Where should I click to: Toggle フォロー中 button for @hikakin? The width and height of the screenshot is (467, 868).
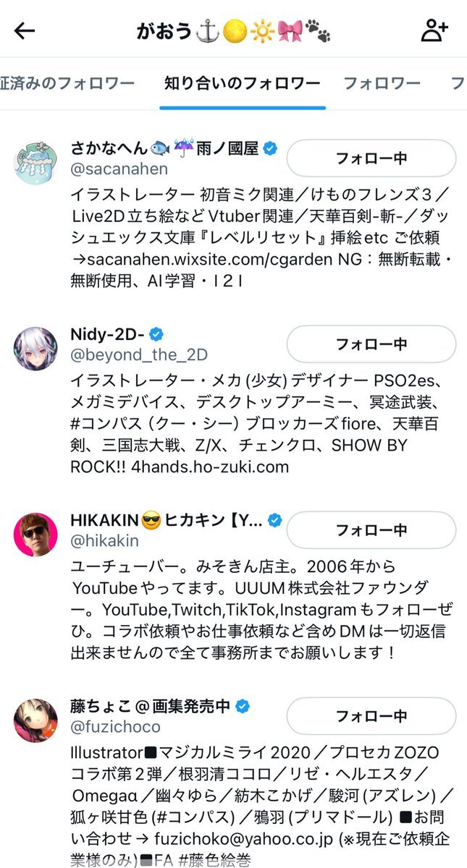pyautogui.click(x=371, y=530)
